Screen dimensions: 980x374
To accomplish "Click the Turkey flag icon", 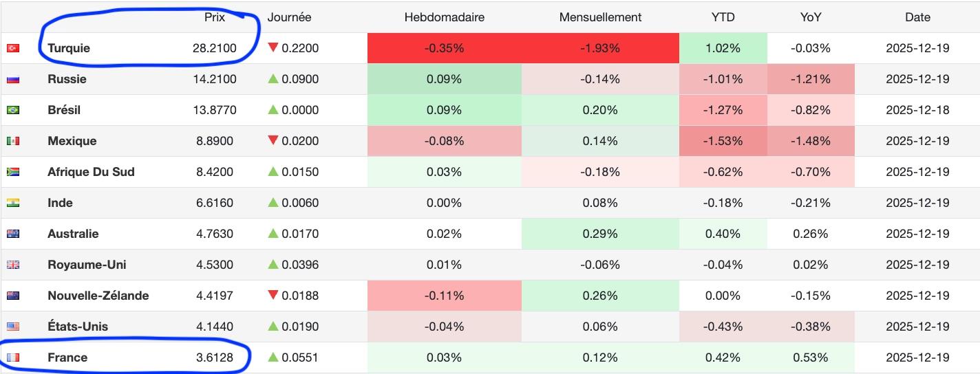I will pyautogui.click(x=12, y=48).
